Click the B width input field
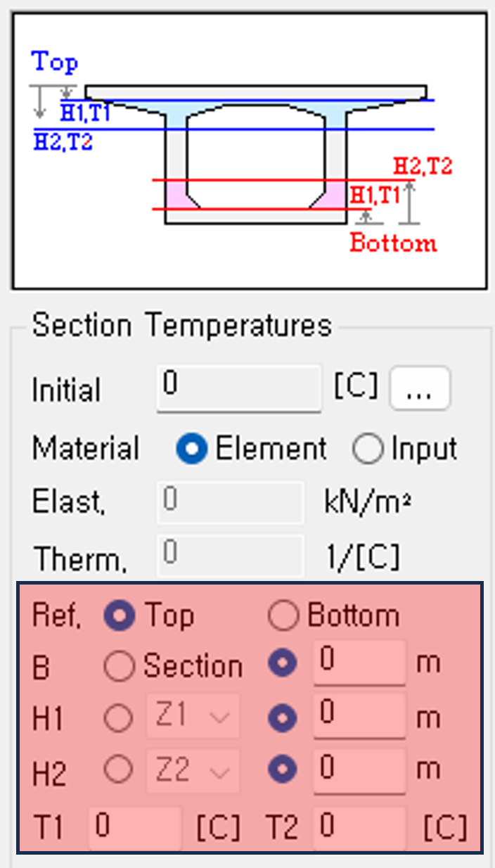The height and width of the screenshot is (868, 495). click(359, 663)
